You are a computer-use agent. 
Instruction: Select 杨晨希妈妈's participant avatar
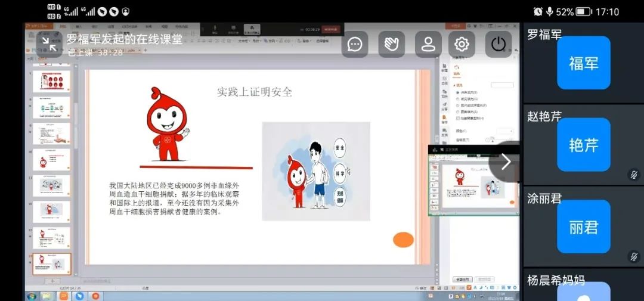583,291
